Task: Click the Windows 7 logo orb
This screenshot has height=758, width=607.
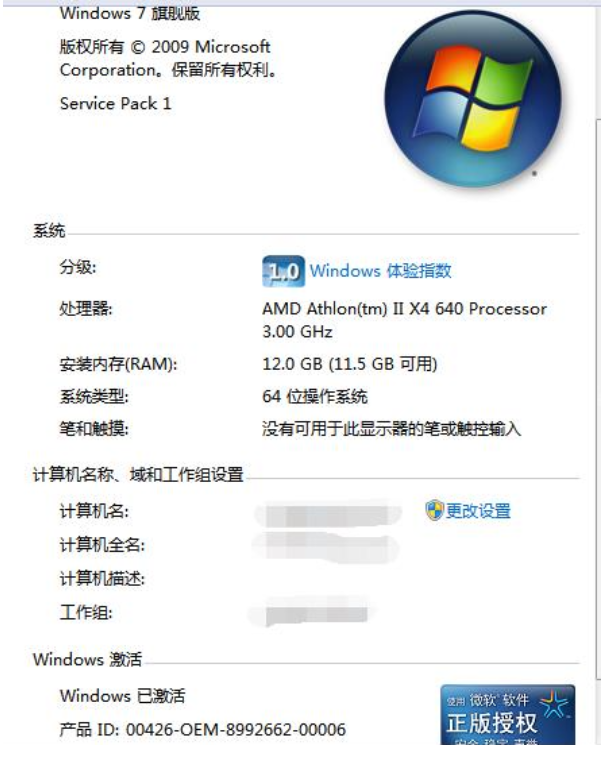Action: click(x=473, y=98)
